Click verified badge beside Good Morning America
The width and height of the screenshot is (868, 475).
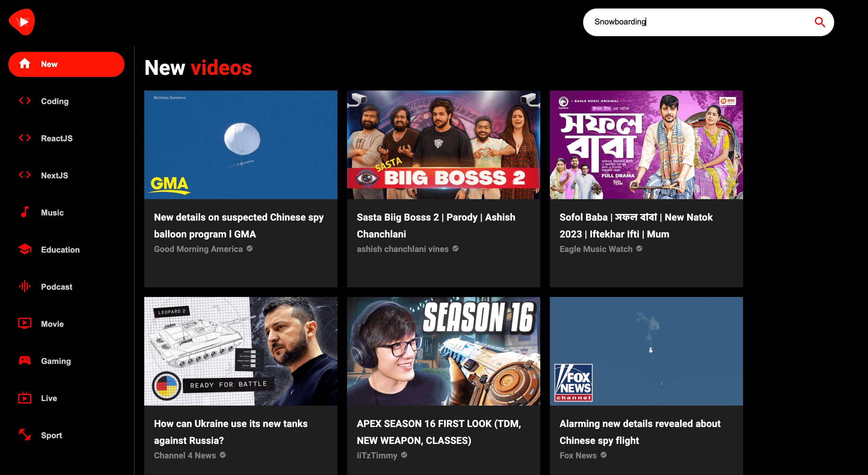250,248
